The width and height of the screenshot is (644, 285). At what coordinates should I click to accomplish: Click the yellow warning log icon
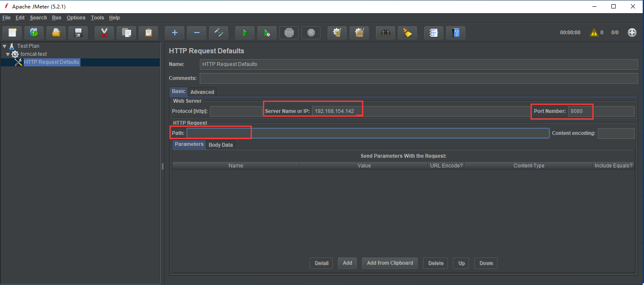(x=594, y=33)
